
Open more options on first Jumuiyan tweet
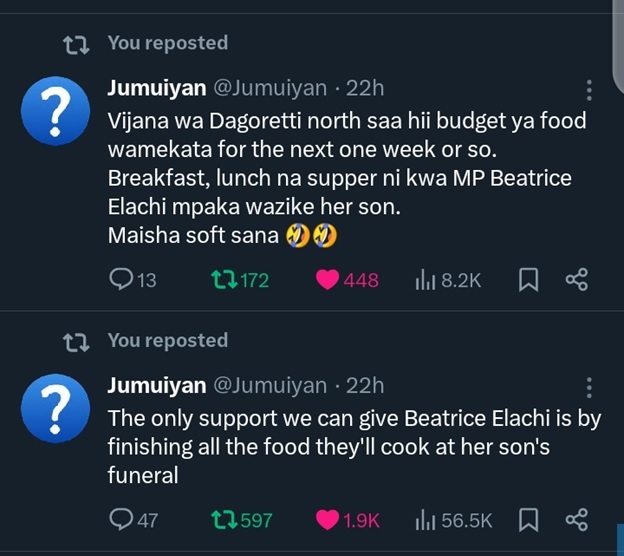[x=589, y=90]
